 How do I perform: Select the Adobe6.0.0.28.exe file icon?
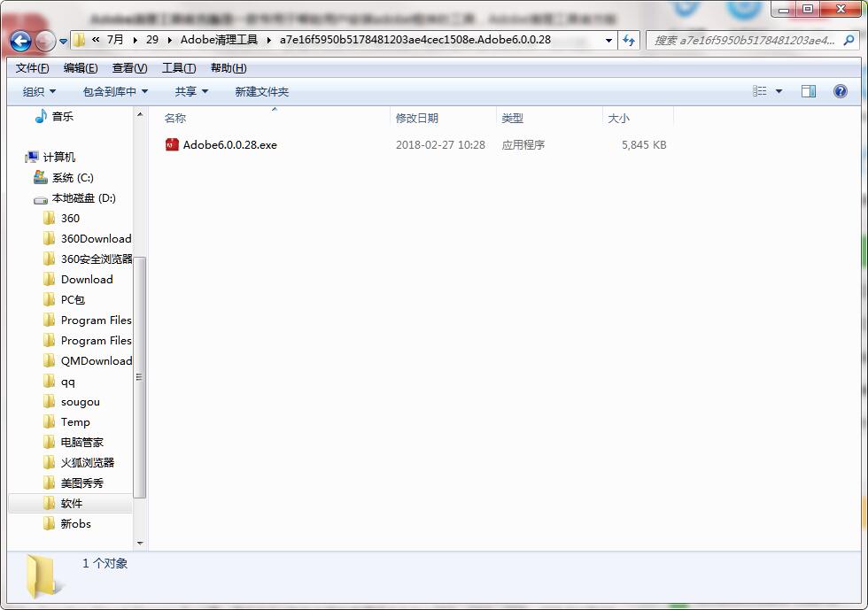point(172,144)
